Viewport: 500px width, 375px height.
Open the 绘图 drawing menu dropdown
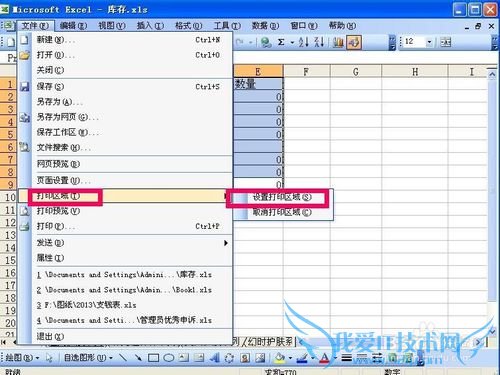(22, 358)
